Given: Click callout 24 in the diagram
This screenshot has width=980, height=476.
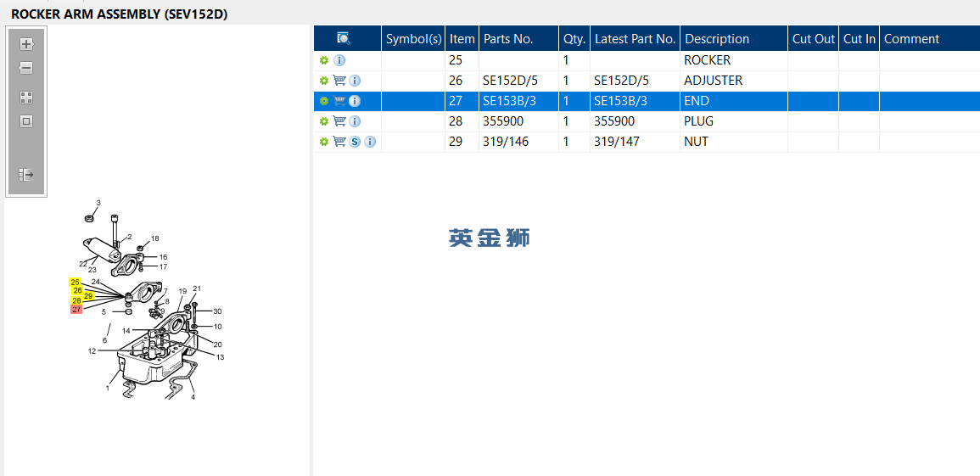Looking at the screenshot, I should (96, 282).
